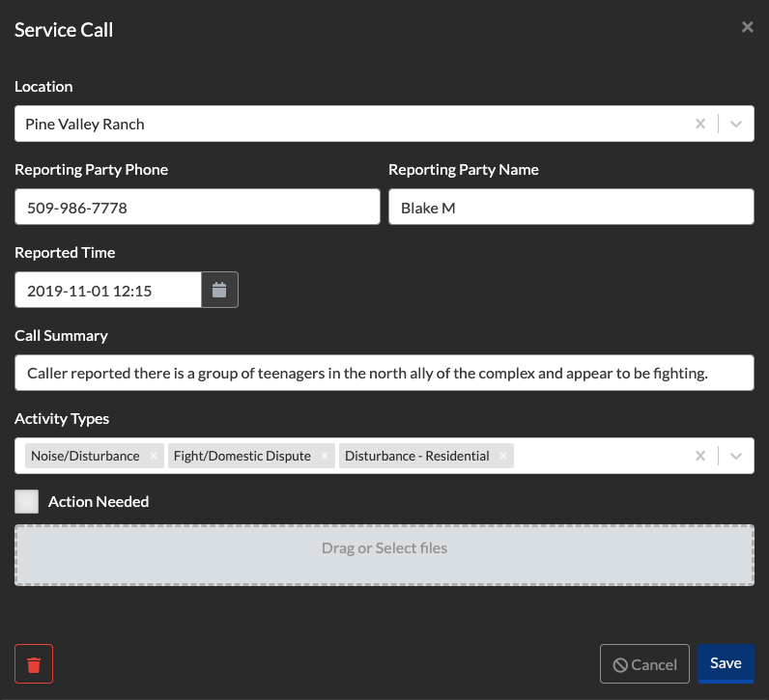Delete the service call with trash button
Image resolution: width=769 pixels, height=700 pixels.
[x=34, y=663]
